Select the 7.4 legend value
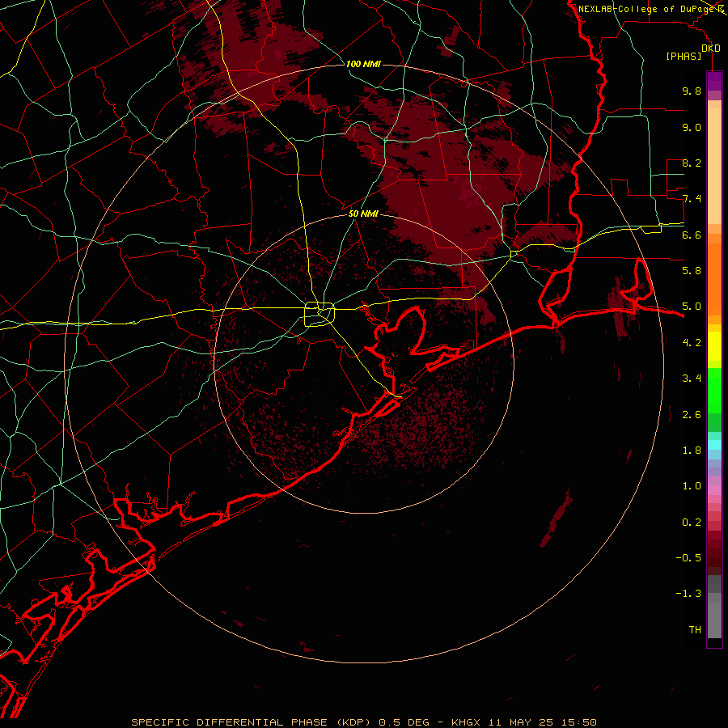Viewport: 728px width, 728px height. click(x=692, y=199)
